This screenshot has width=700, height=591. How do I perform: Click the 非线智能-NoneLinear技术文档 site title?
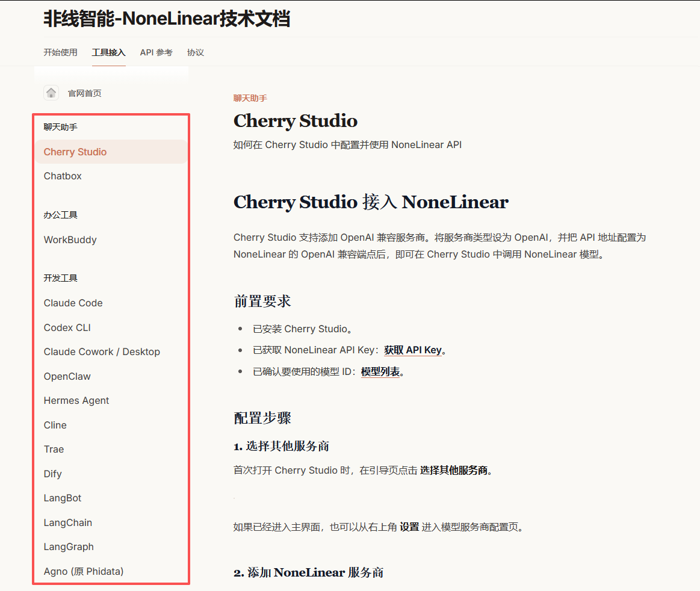click(x=167, y=19)
